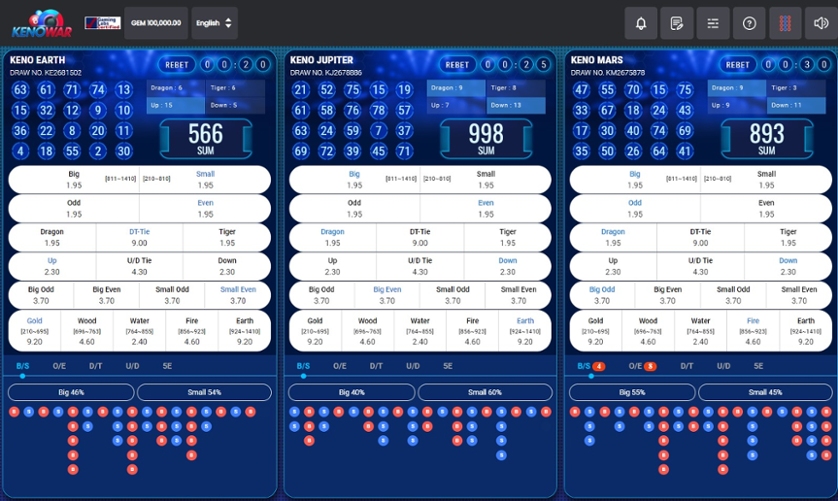Viewport: 838px width, 501px height.
Task: Choose DT-Tie 9.00 bet on Keno Mars
Action: coord(700,237)
